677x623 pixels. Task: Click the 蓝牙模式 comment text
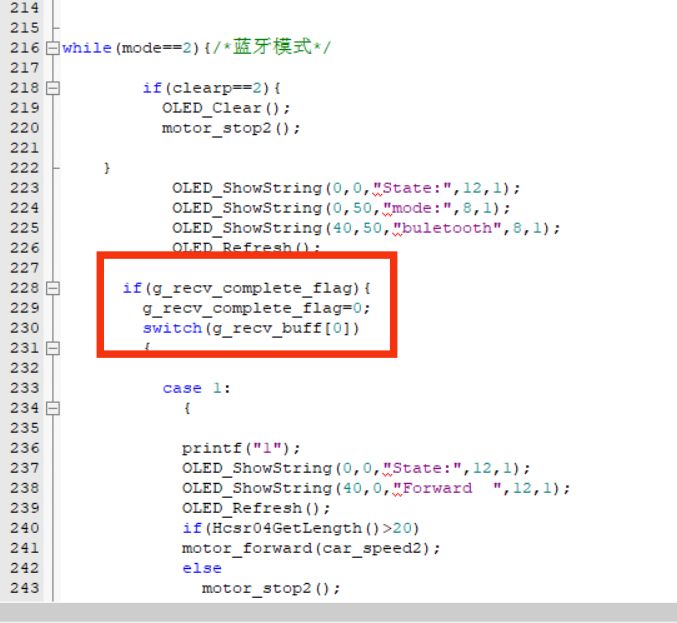[x=272, y=47]
